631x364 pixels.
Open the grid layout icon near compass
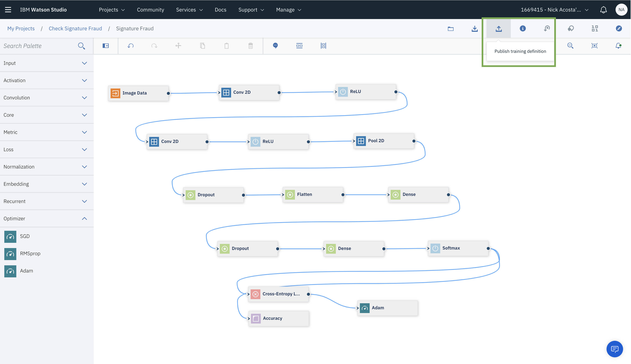(x=595, y=29)
